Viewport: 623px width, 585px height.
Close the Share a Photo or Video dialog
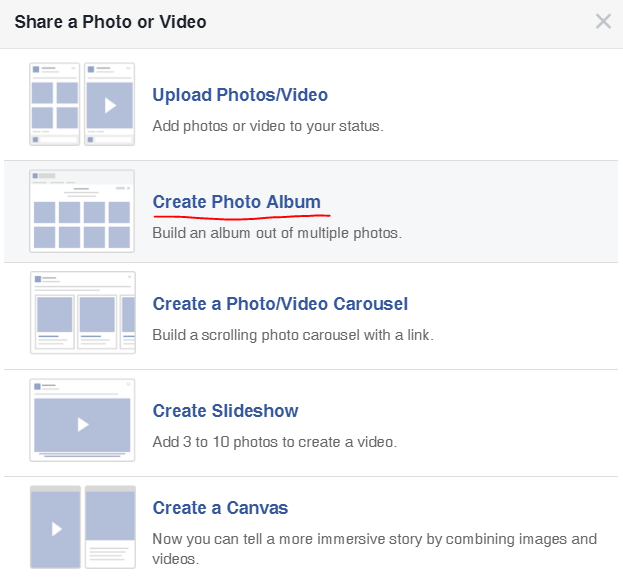point(603,21)
